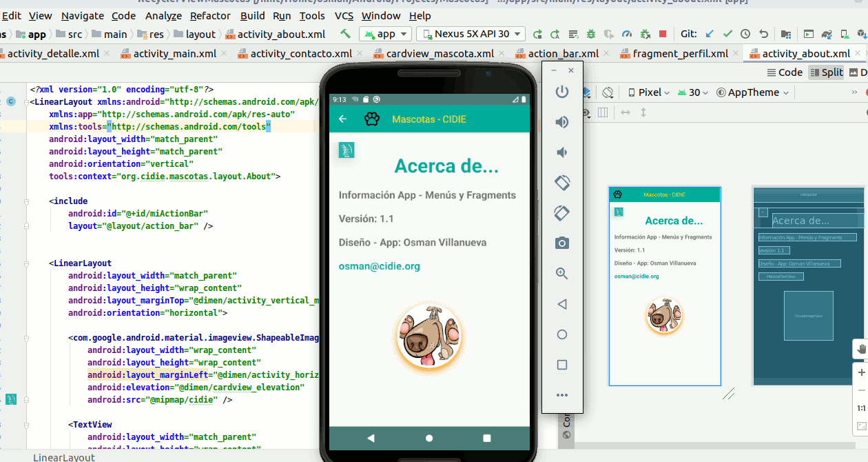Click the emulator sidebar Overview square

tap(562, 365)
